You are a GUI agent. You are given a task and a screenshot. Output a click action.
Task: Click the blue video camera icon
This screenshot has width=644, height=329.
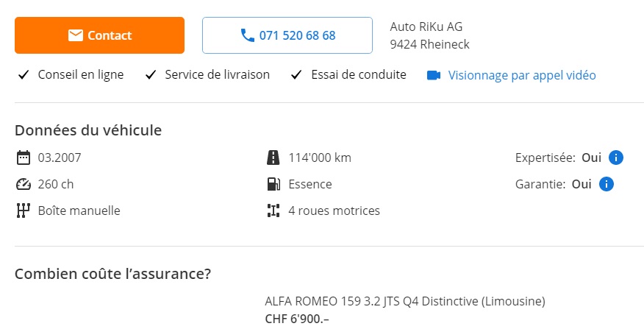tap(434, 75)
